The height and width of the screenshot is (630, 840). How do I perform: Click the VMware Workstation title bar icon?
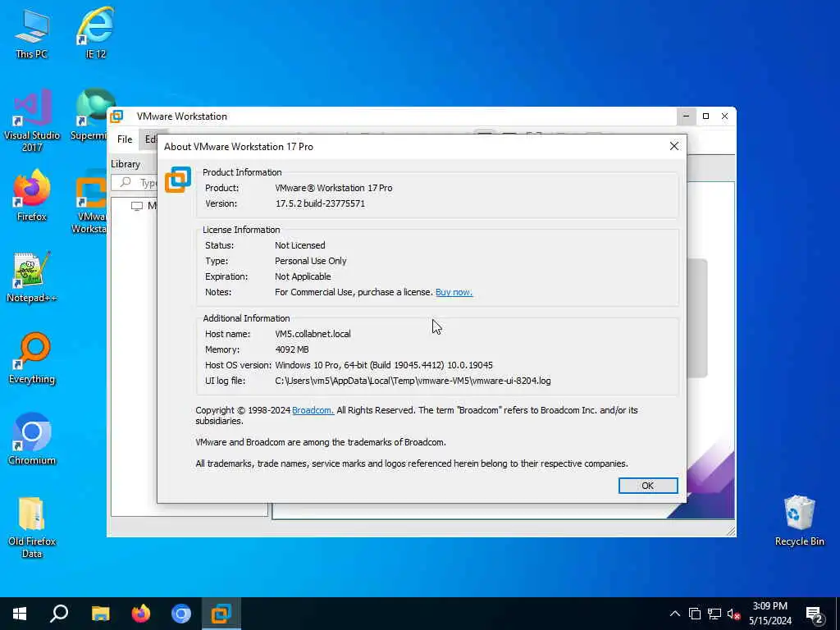pos(116,116)
